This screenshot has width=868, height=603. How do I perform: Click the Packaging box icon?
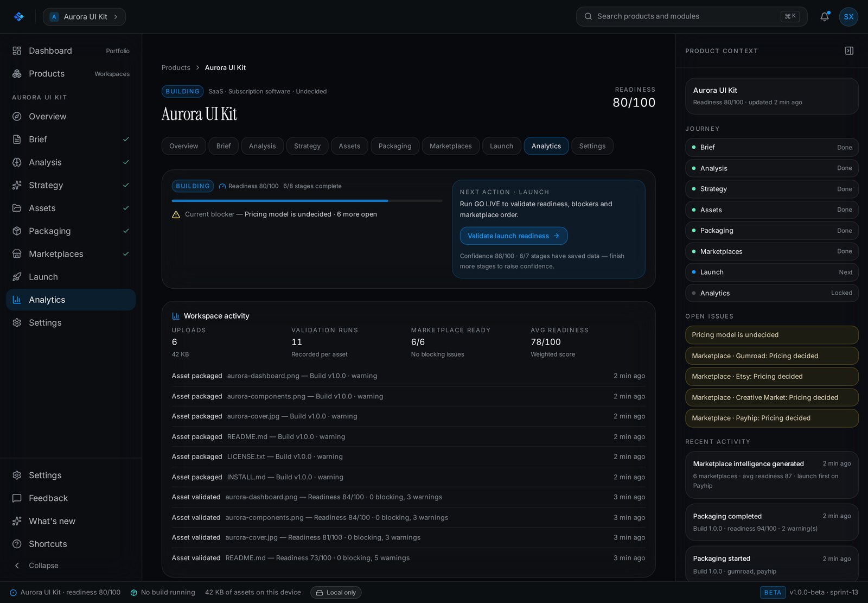click(x=17, y=231)
